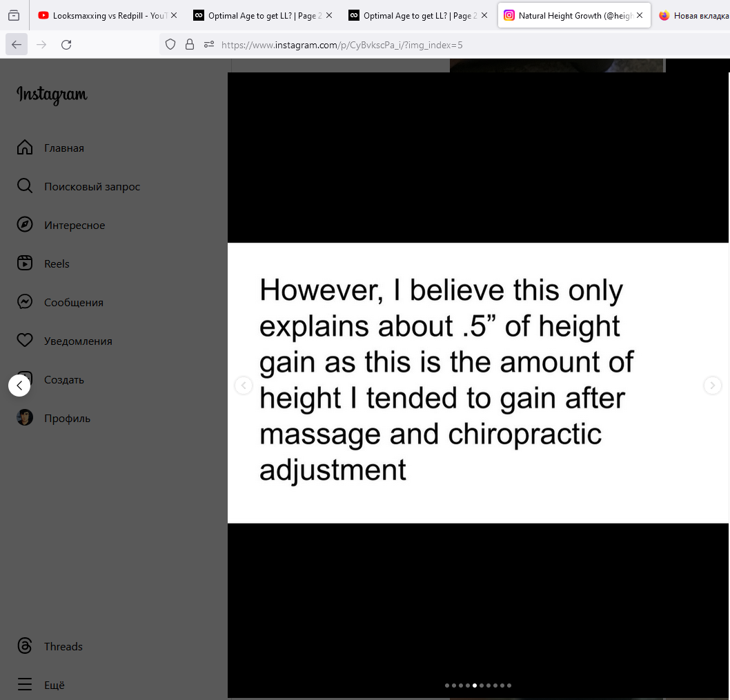Click the white back arrow over the sidebar

click(x=19, y=386)
